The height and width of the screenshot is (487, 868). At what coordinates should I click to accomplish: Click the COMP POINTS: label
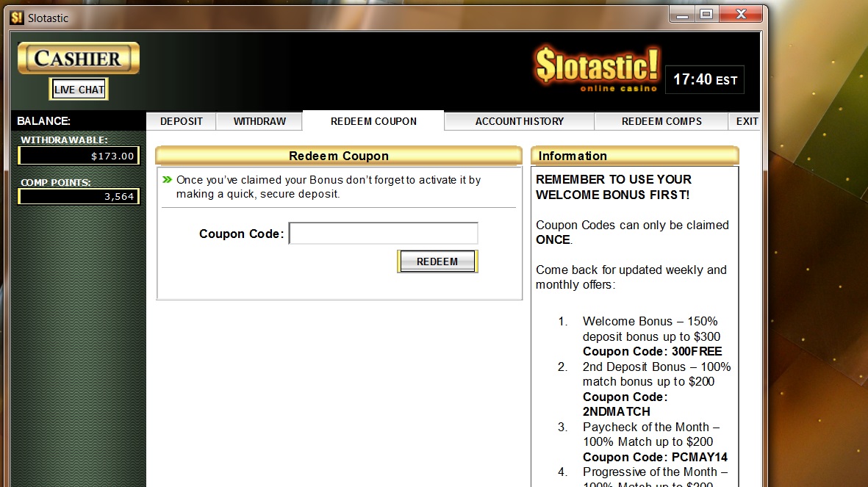pos(55,183)
